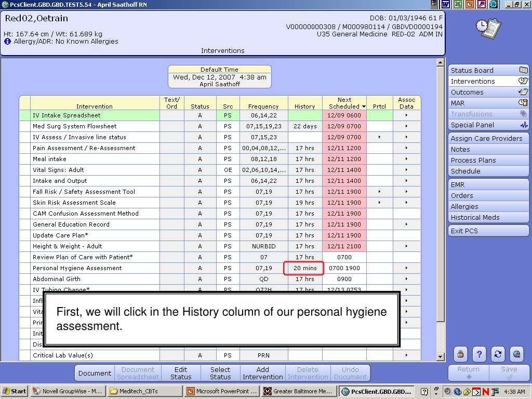532x399 pixels.
Task: Click History cell of Personal Hygiene Assessment
Action: point(304,268)
